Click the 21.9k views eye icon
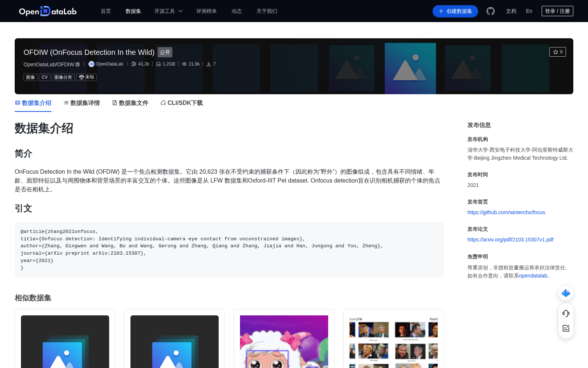 184,64
